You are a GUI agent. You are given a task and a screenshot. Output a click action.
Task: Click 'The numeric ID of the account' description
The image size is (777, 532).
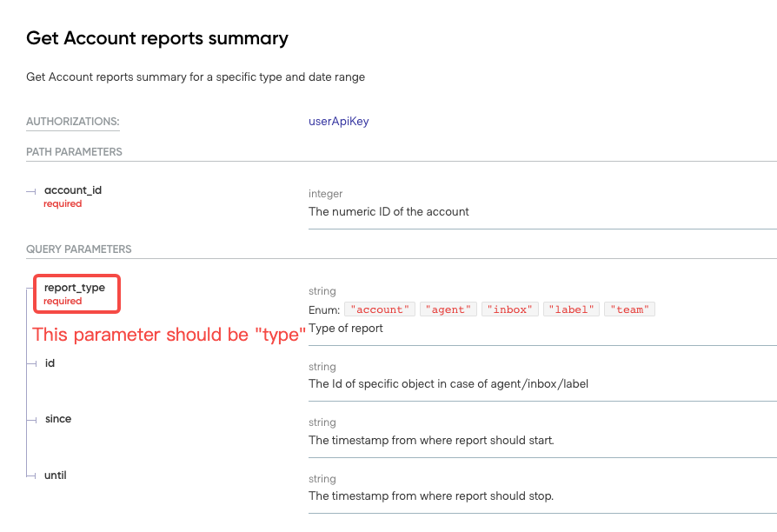click(x=388, y=212)
